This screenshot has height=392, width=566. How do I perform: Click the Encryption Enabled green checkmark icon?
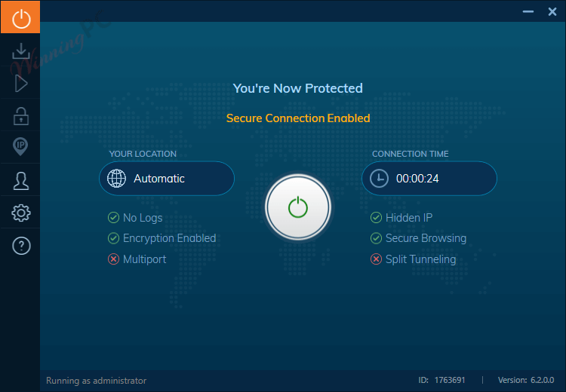click(x=113, y=238)
